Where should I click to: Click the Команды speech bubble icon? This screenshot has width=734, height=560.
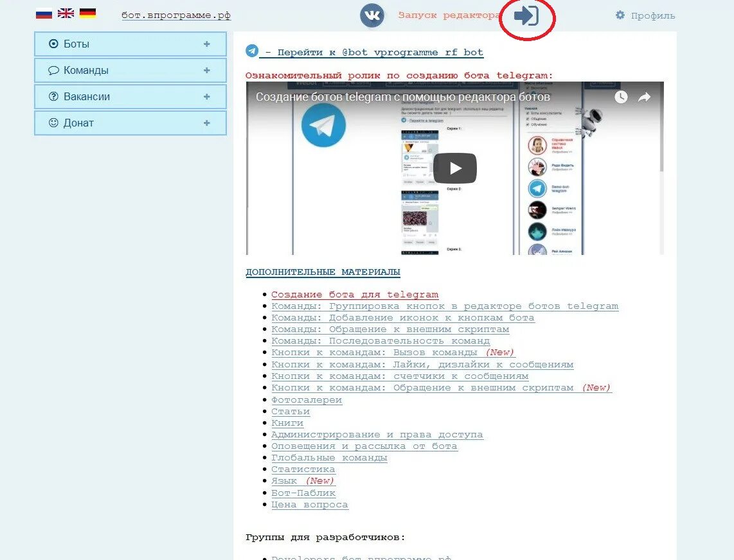53,70
